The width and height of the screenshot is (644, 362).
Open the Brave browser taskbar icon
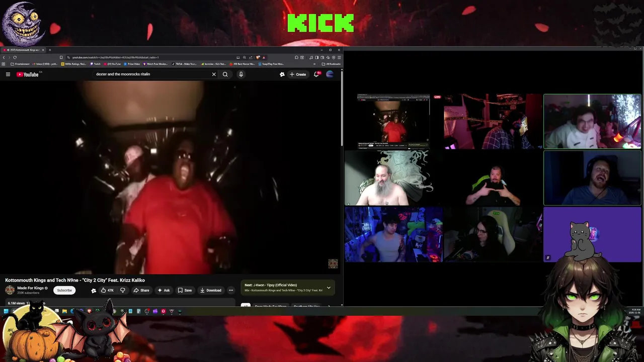[x=89, y=311]
